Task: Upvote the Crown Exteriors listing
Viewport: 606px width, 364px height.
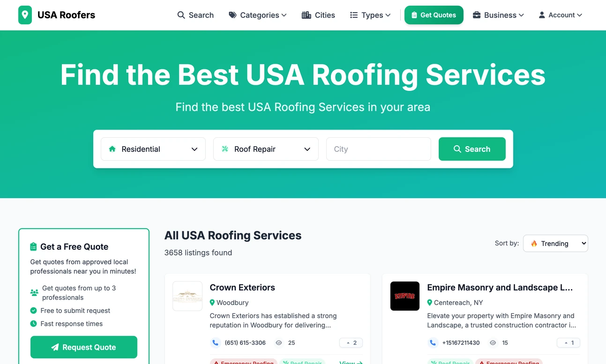Action: [351, 343]
